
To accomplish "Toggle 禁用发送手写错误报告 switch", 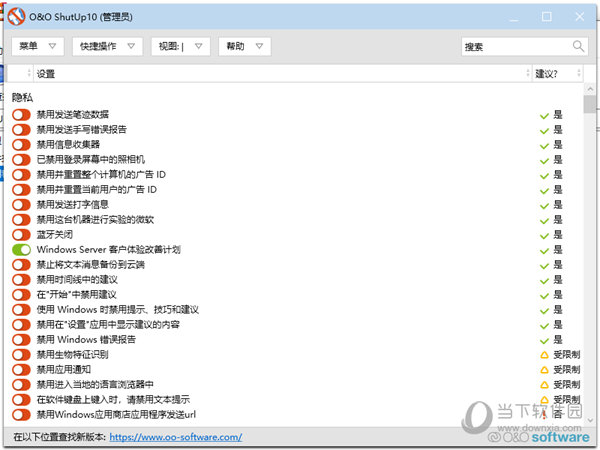I will [21, 129].
